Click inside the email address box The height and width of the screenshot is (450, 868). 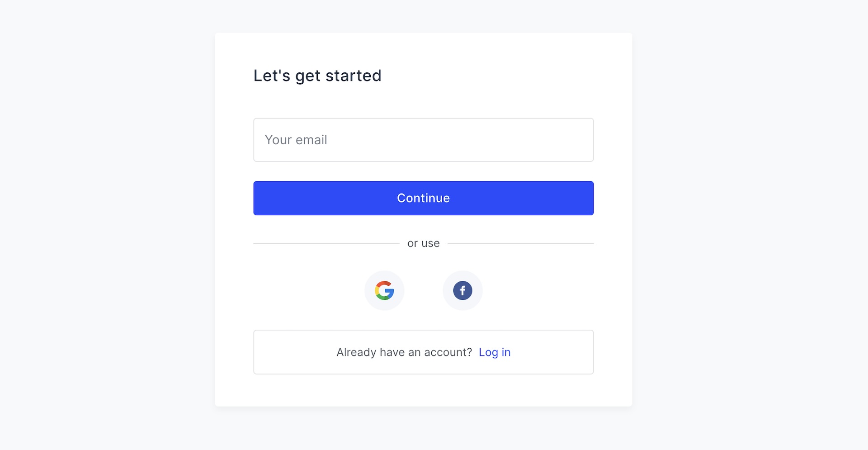(x=423, y=140)
